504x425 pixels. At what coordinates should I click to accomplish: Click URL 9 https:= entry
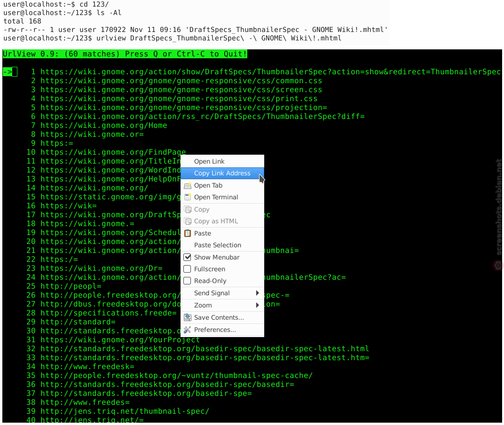[56, 143]
